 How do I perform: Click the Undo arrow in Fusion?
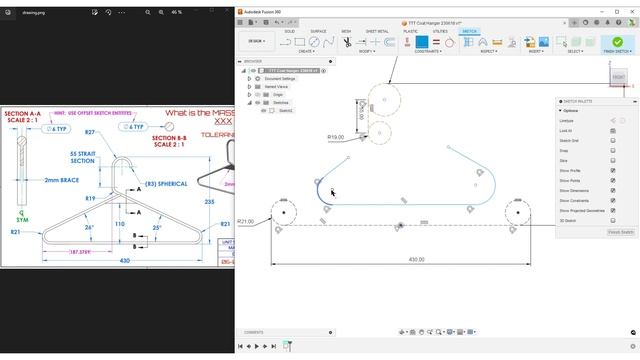278,22
